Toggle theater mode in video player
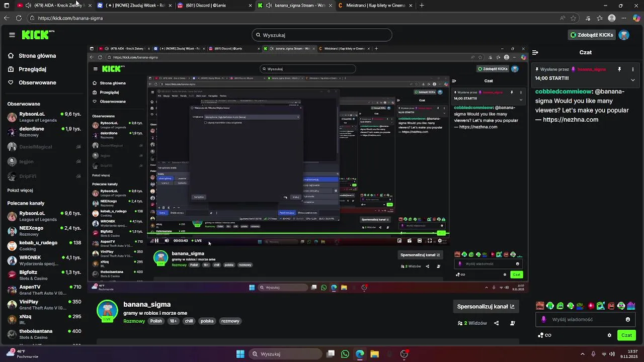The height and width of the screenshot is (362, 644). point(420,241)
